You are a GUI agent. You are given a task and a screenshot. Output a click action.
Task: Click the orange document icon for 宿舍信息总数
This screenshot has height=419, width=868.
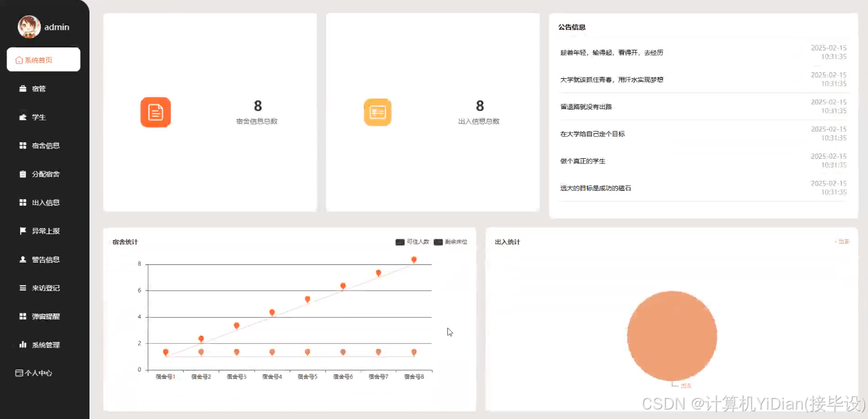pos(155,112)
